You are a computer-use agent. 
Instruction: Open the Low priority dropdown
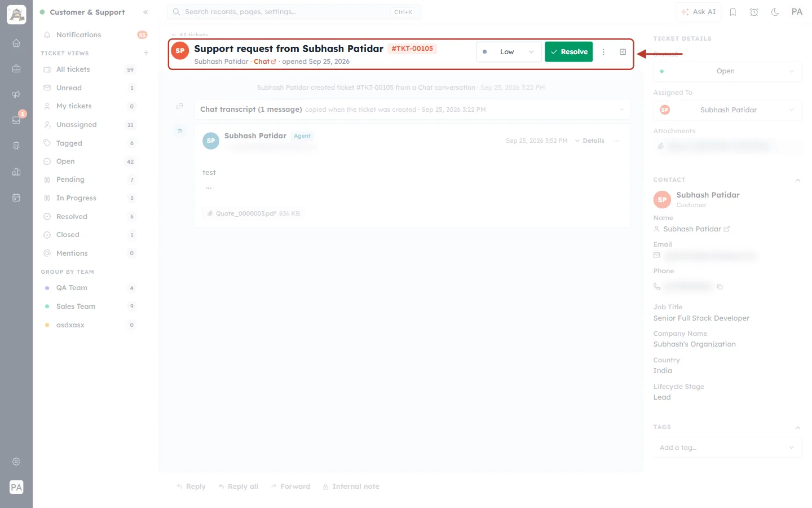click(509, 52)
